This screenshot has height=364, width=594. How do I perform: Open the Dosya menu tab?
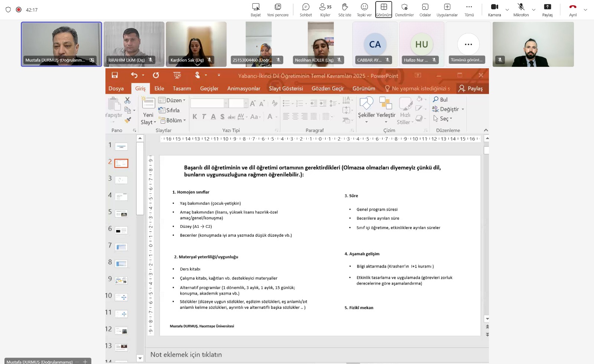(x=116, y=88)
